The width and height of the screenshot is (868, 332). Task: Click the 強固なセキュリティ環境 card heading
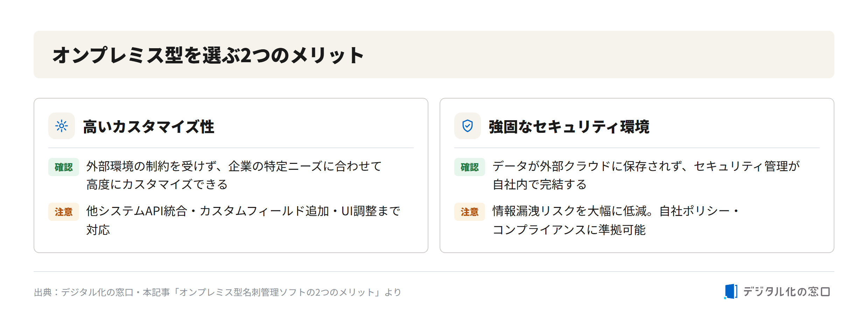pos(569,127)
